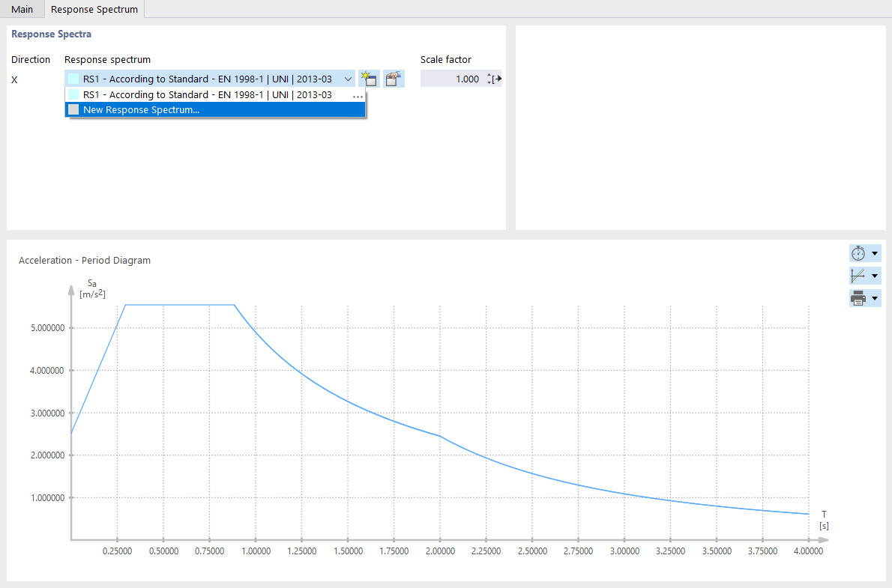Click the 4.00000 x-axis tick label
The height and width of the screenshot is (588, 892).
pyautogui.click(x=808, y=551)
